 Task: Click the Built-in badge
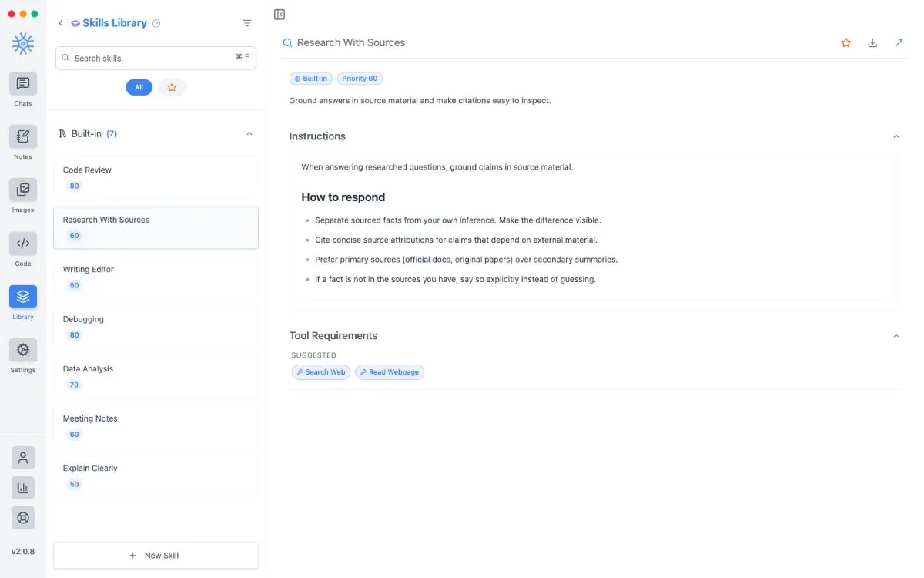[311, 79]
